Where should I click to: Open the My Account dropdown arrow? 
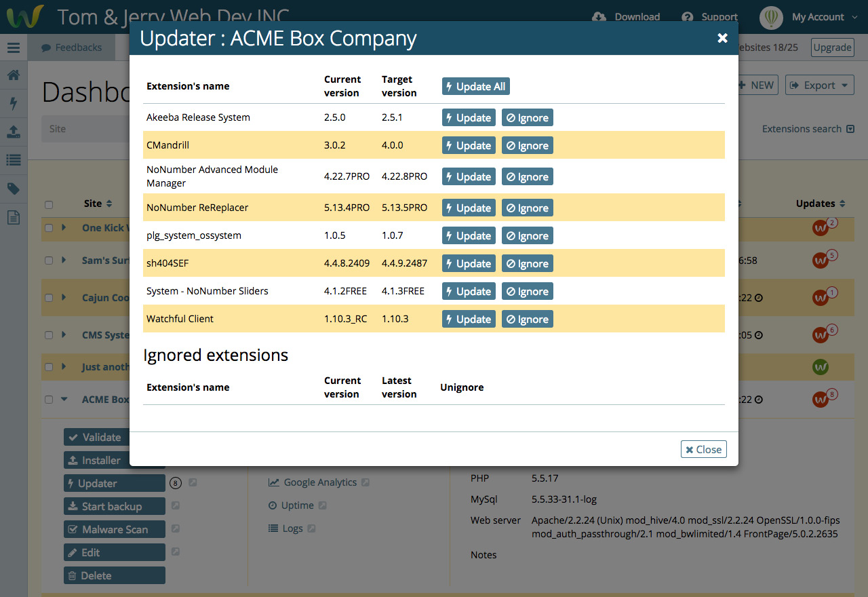(x=854, y=18)
